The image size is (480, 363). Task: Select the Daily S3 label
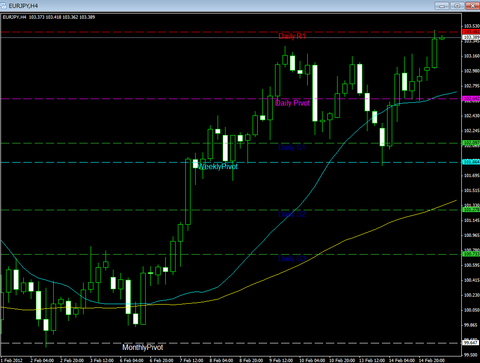click(292, 259)
